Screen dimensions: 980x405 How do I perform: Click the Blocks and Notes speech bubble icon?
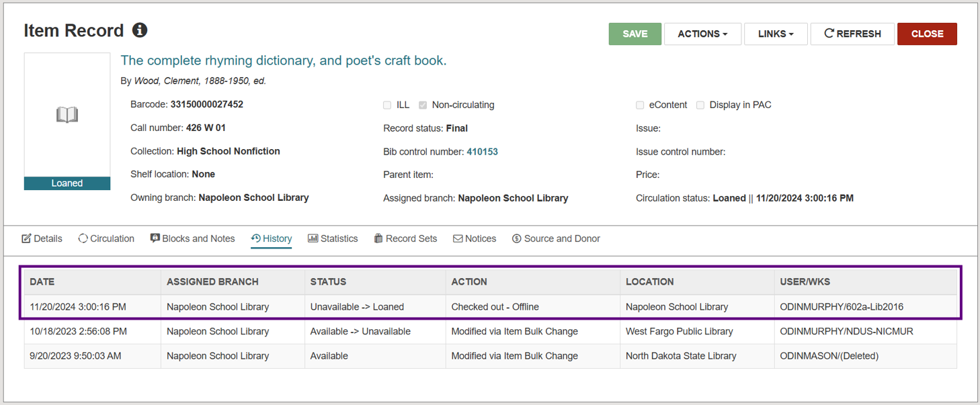click(155, 238)
